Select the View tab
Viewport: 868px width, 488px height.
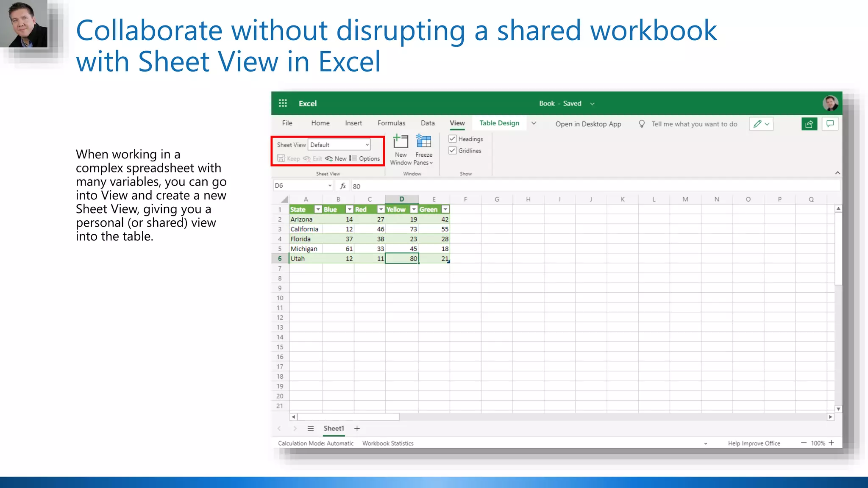[x=457, y=123]
